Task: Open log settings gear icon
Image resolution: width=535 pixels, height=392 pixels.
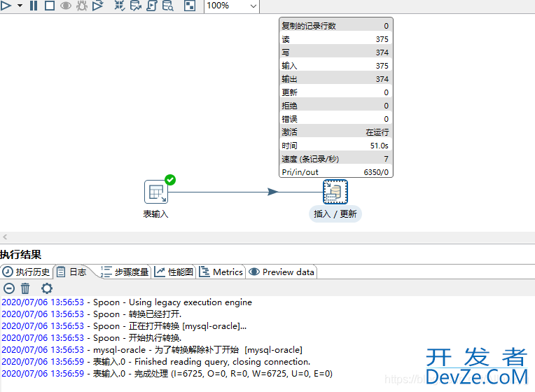Action: (x=47, y=288)
